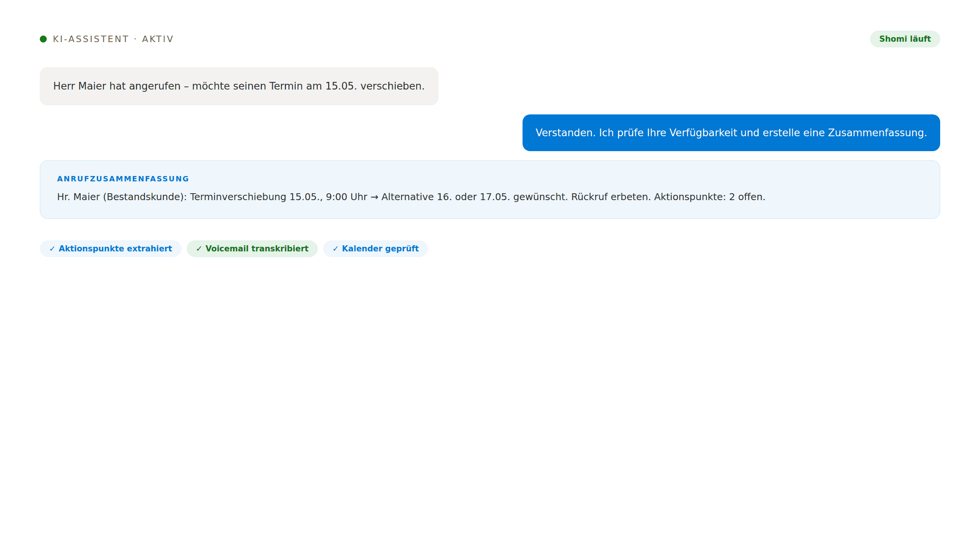
Task: Click the checkmark in Kalender geprüft chip
Action: [335, 249]
